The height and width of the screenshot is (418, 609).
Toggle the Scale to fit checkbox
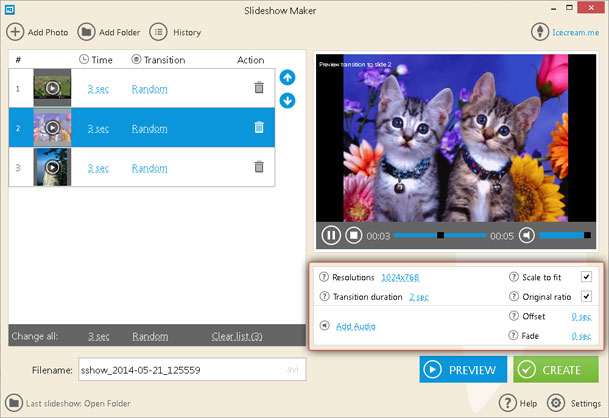(586, 277)
